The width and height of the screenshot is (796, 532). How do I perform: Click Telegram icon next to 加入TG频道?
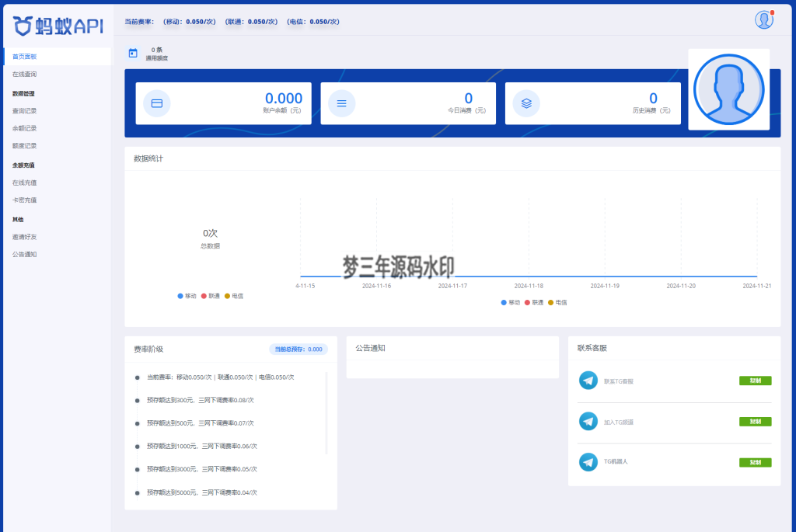(x=588, y=422)
